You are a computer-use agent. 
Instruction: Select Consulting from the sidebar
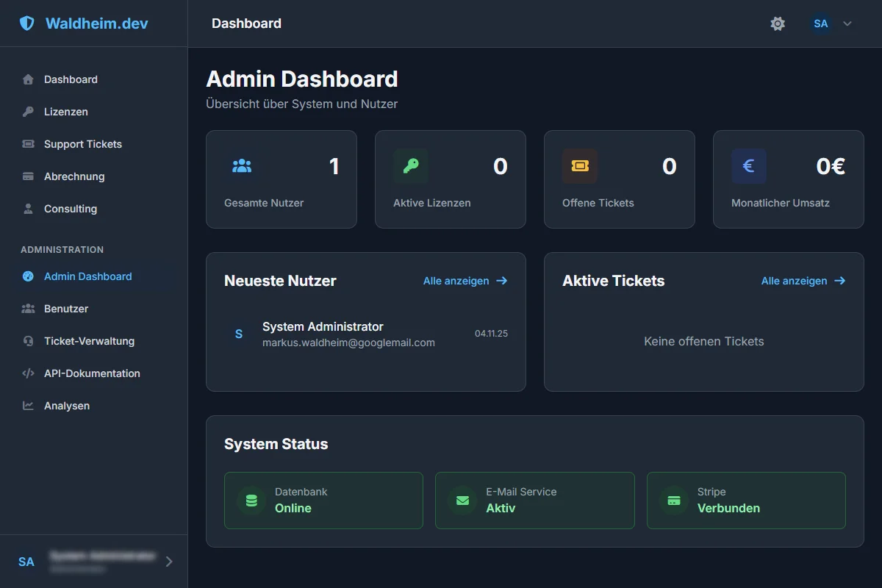point(71,209)
